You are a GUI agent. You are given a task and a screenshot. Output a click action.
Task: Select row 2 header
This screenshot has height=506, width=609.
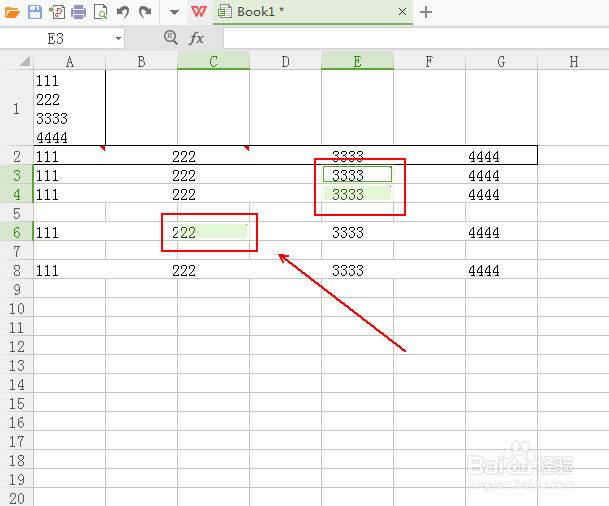(x=17, y=156)
